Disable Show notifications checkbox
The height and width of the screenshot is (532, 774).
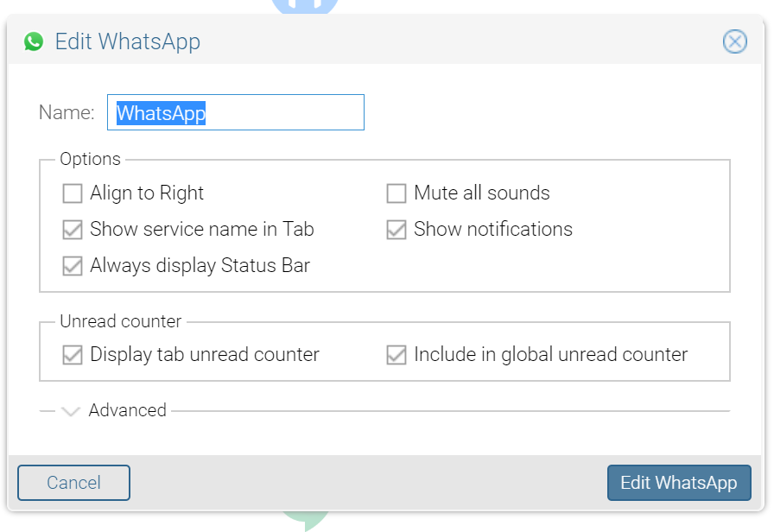coord(397,230)
